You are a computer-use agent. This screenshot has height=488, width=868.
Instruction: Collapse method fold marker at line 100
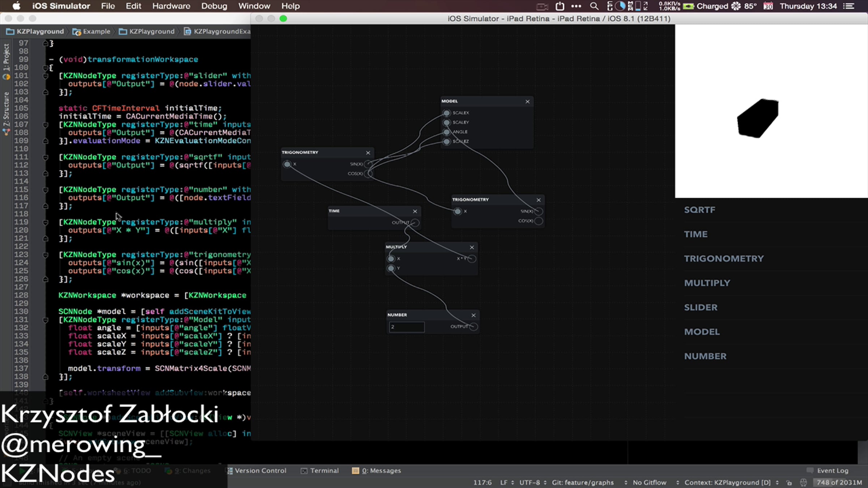pyautogui.click(x=46, y=68)
